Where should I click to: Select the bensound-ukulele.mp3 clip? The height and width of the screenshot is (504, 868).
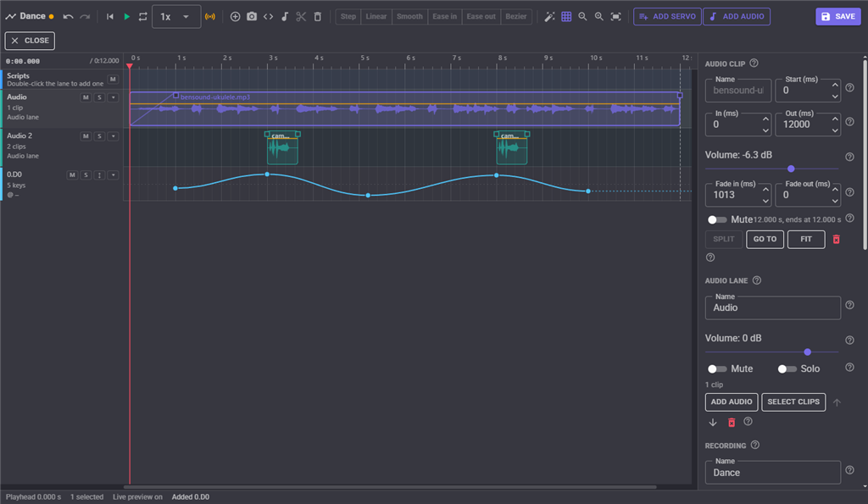[404, 109]
